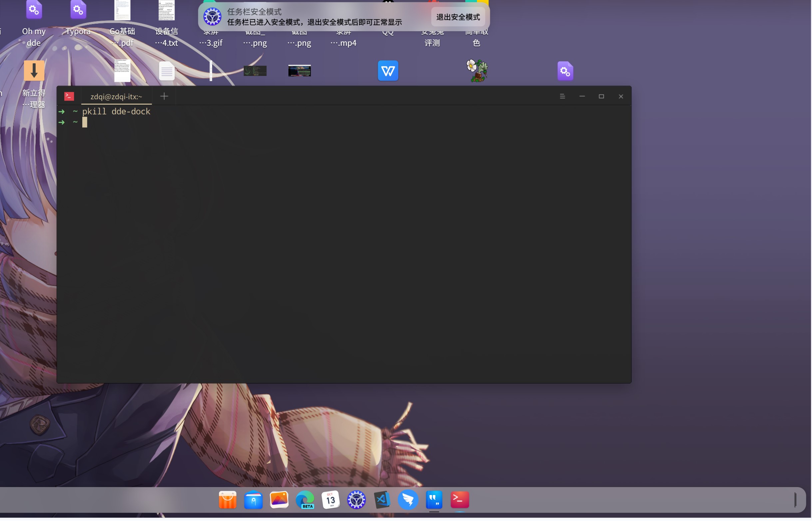812x521 pixels.
Task: Open DingTalk winged icon in dock
Action: pos(408,500)
